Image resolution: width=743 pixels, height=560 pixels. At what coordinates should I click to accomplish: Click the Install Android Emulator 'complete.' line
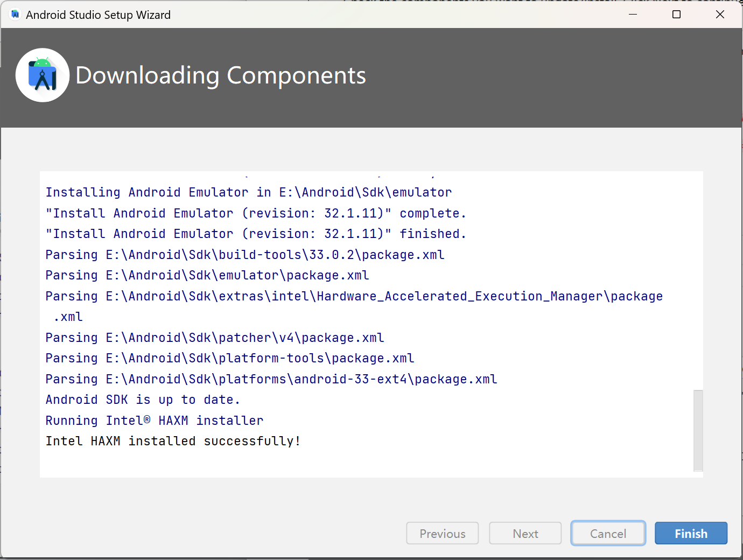click(x=256, y=213)
